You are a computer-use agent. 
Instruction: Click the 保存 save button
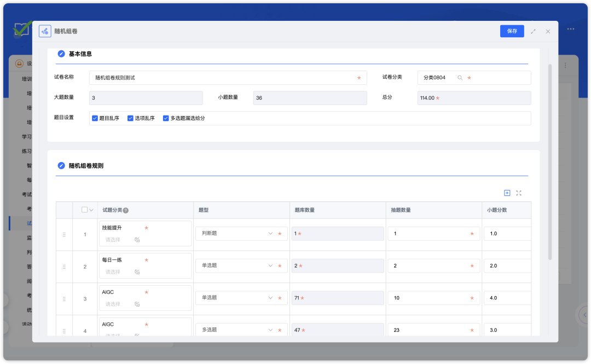pyautogui.click(x=512, y=31)
